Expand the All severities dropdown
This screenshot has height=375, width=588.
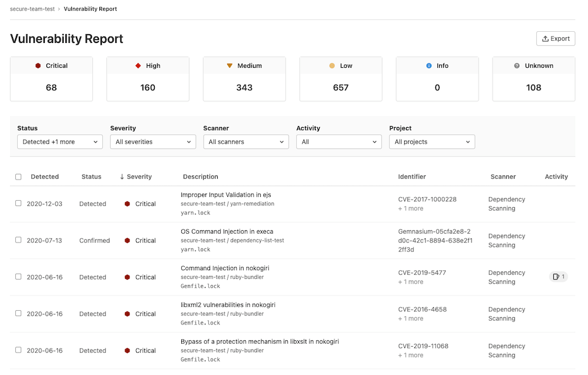(x=152, y=142)
